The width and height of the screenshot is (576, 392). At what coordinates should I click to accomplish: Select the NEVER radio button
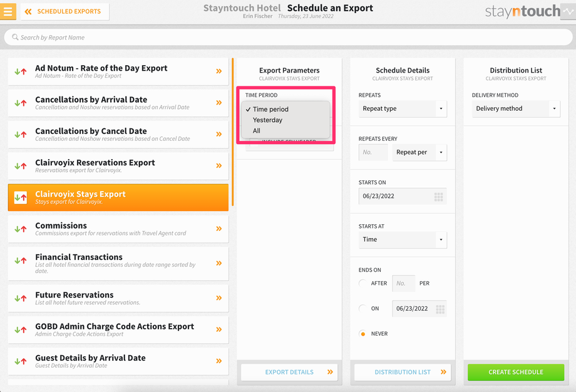363,334
